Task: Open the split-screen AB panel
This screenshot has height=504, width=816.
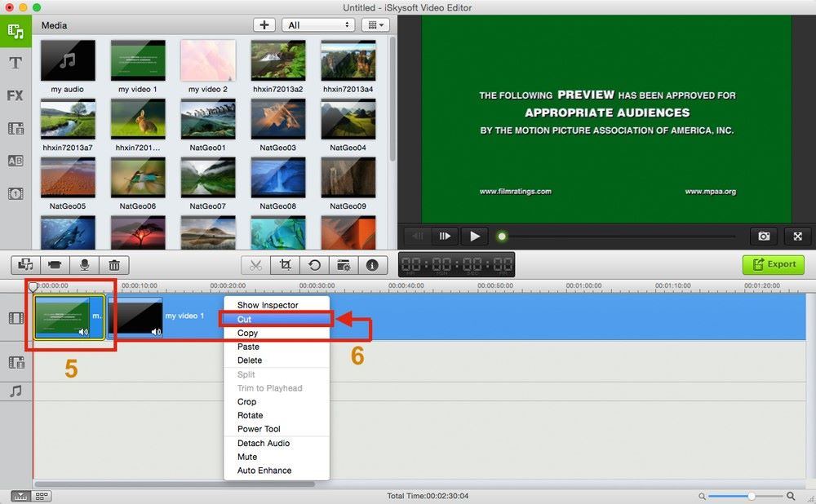Action: click(x=16, y=161)
